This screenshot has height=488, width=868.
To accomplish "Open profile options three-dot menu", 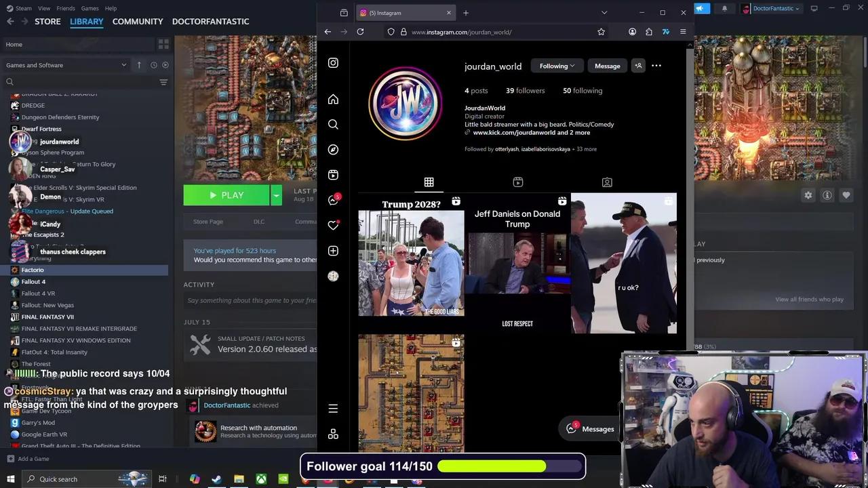I will 656,66.
